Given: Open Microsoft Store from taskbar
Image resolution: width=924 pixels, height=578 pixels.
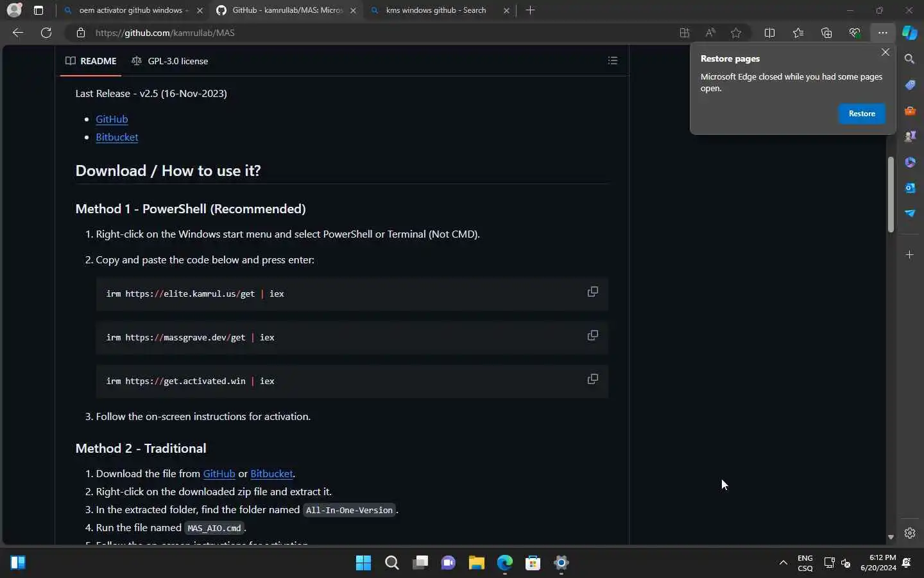Looking at the screenshot, I should (x=533, y=563).
